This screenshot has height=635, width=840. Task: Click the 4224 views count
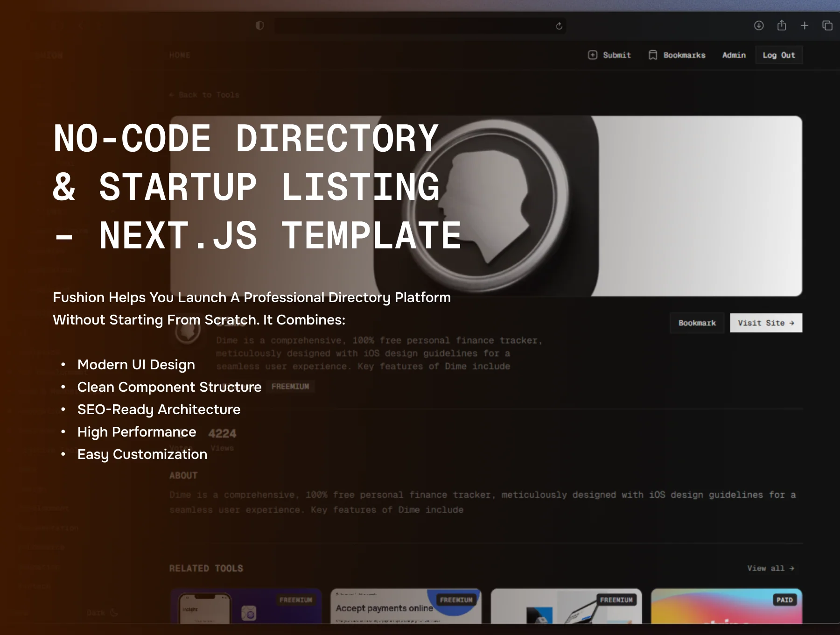point(222,434)
